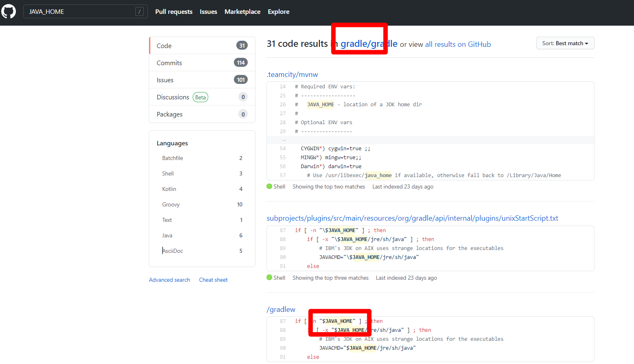Image resolution: width=634 pixels, height=364 pixels.
Task: Filter results by Text language
Action: pos(202,220)
